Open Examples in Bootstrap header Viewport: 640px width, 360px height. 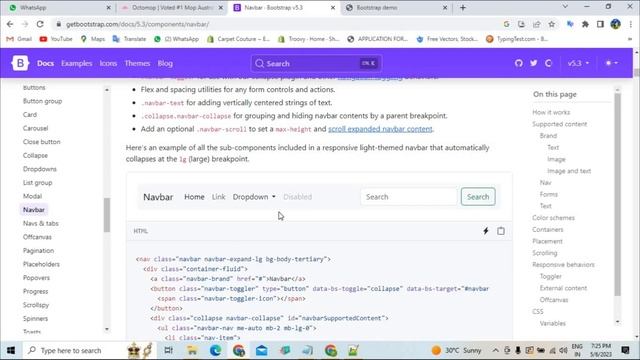coord(77,63)
